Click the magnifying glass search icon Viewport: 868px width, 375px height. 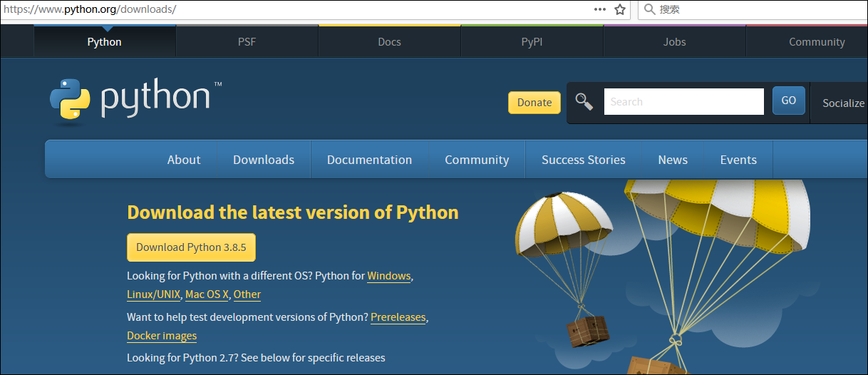[584, 102]
